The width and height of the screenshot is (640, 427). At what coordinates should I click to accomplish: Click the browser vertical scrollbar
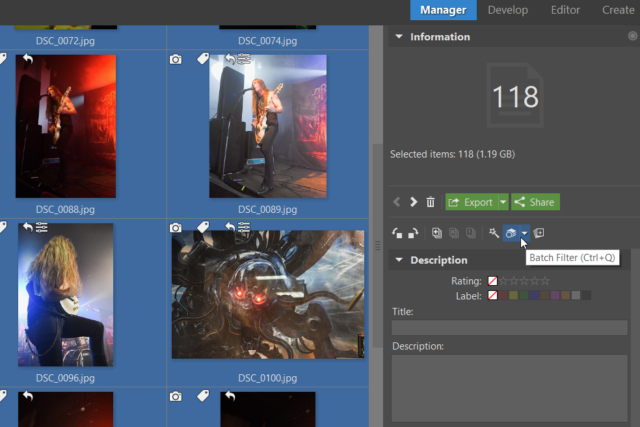[378, 245]
